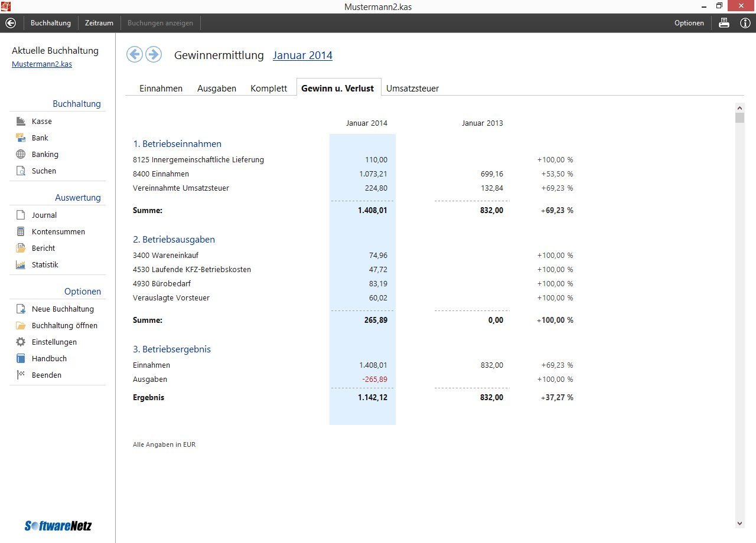Screen dimensions: 756x543
Task: Click the Buchhaltung öffnen folder icon
Action: click(21, 325)
